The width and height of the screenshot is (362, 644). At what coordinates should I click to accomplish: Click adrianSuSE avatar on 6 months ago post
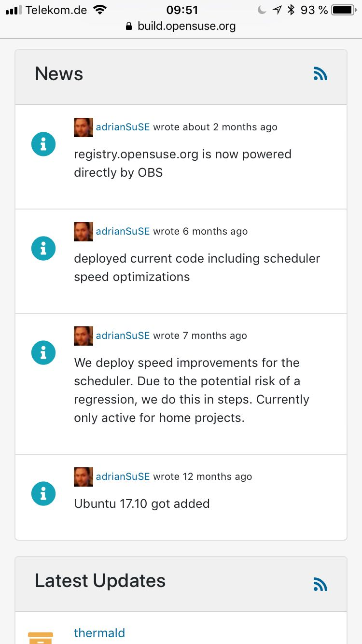[x=83, y=231]
